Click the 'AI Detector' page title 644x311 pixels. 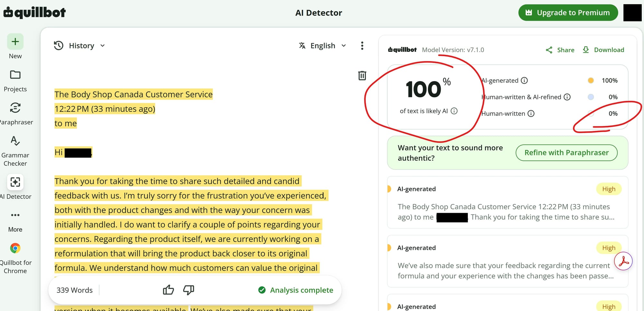pos(318,13)
